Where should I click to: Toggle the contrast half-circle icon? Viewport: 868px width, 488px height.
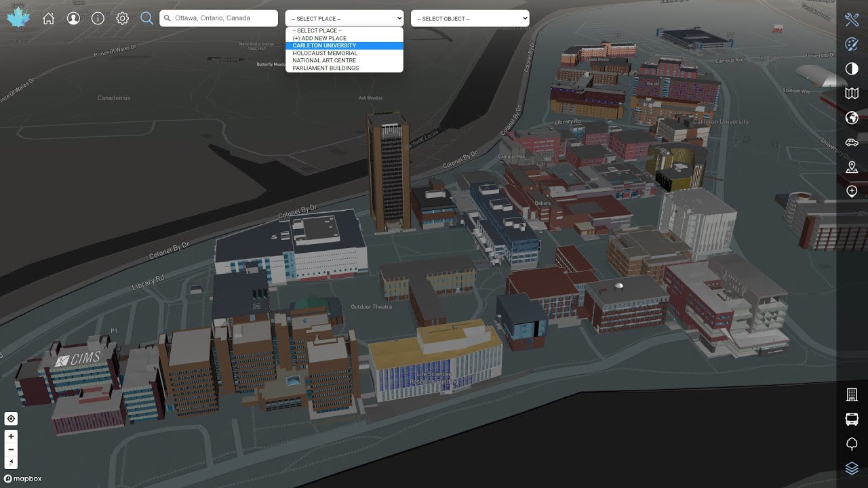tap(852, 69)
